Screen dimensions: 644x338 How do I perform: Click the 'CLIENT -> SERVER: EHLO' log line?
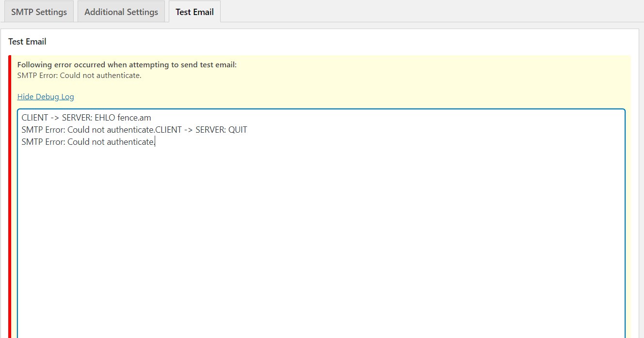tap(68, 118)
